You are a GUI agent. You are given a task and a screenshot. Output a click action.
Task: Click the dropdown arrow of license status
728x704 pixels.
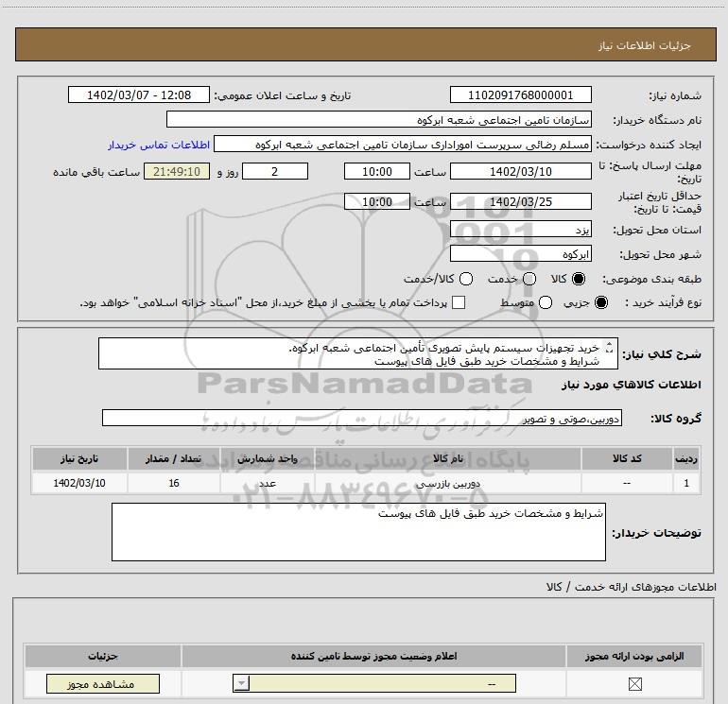[241, 683]
